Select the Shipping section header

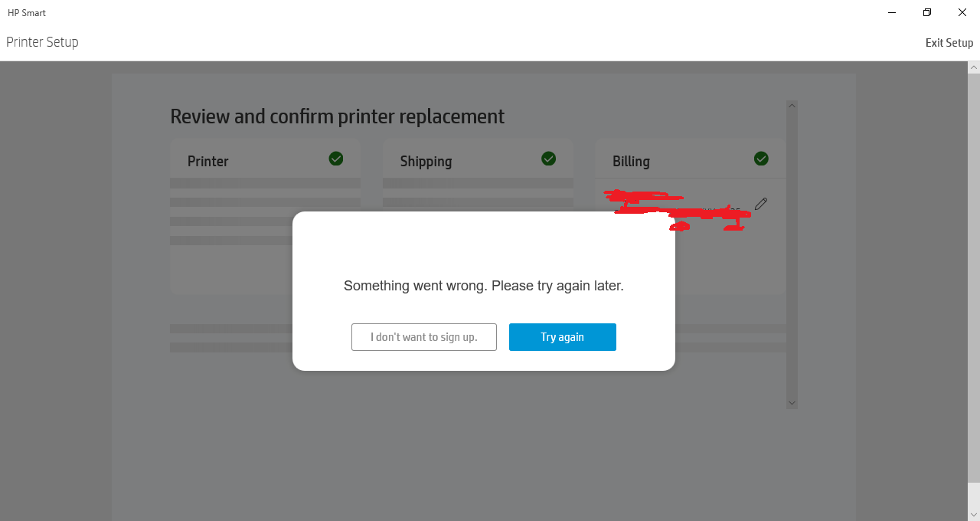426,161
